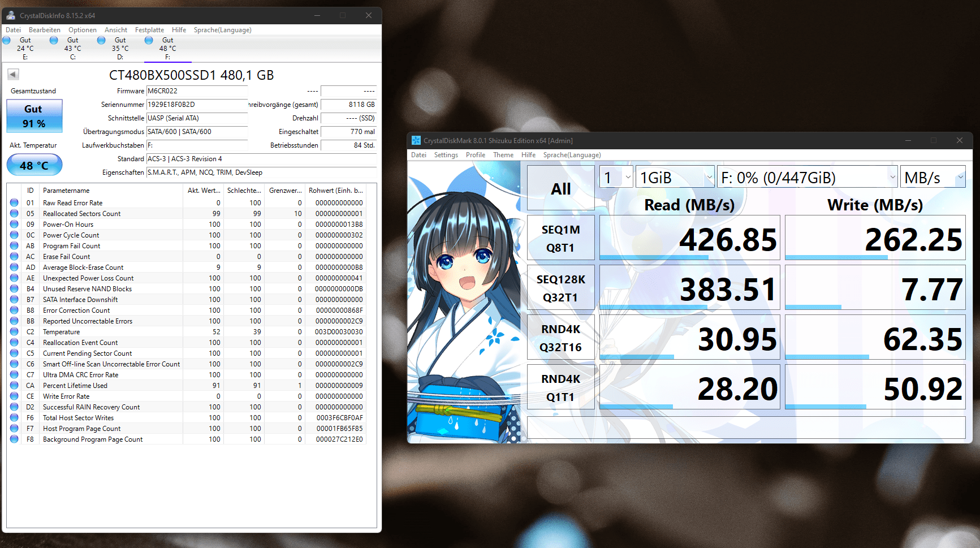980x548 pixels.
Task: Open Bearbeiten menu in CrystalDiskInfo
Action: [45, 30]
